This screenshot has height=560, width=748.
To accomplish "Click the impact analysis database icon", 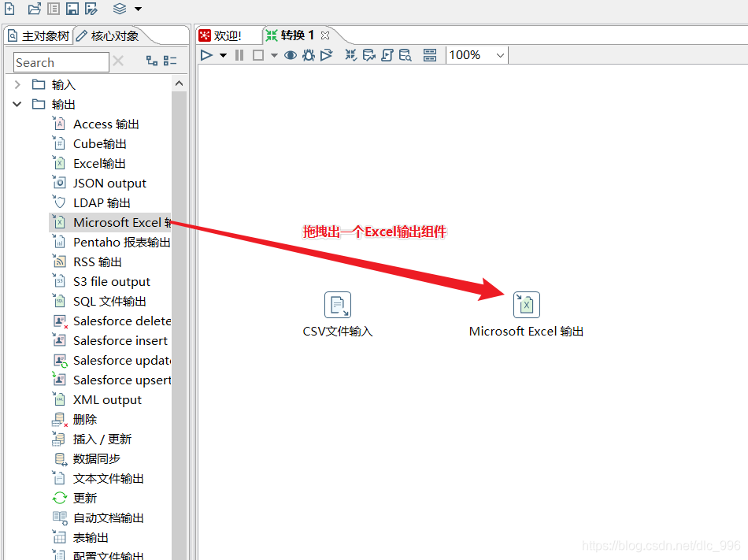I will coord(368,55).
